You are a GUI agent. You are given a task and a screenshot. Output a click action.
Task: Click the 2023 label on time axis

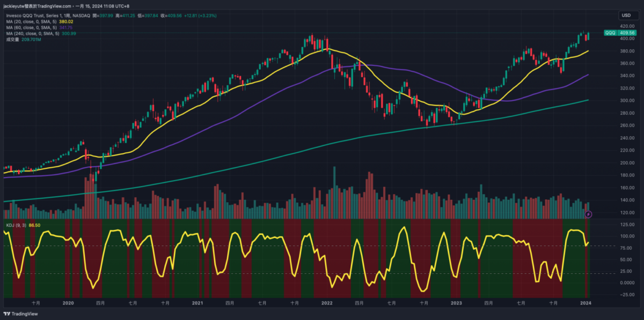point(456,303)
